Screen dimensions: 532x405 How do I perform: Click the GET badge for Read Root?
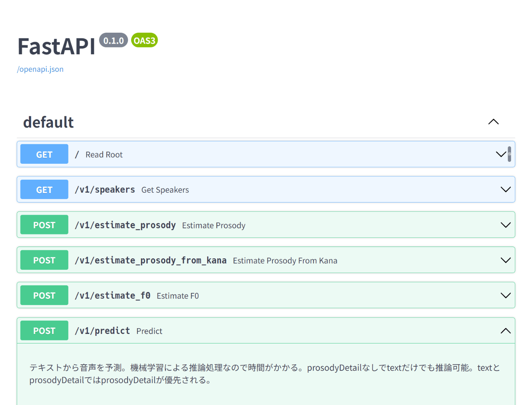click(44, 154)
